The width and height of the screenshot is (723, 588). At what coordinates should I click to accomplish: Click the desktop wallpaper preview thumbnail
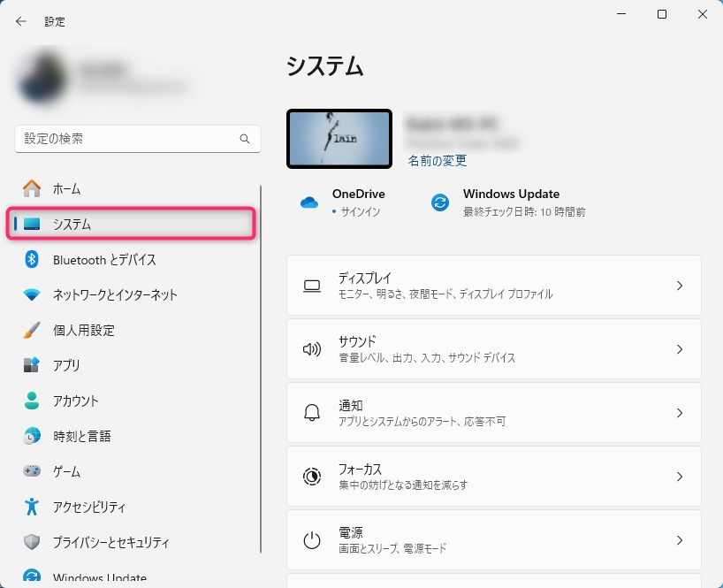click(x=339, y=139)
